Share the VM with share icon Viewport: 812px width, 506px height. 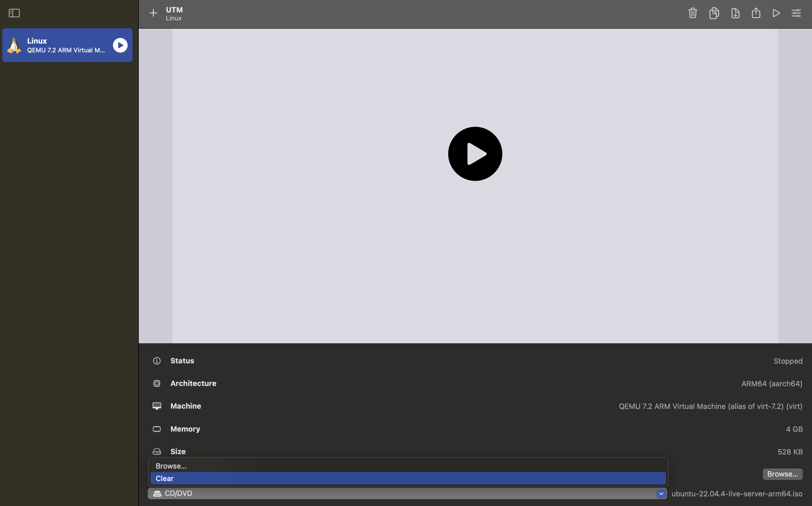click(756, 13)
